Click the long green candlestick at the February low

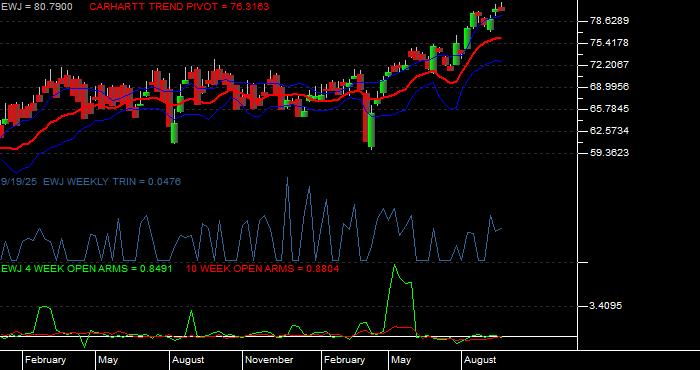(371, 131)
